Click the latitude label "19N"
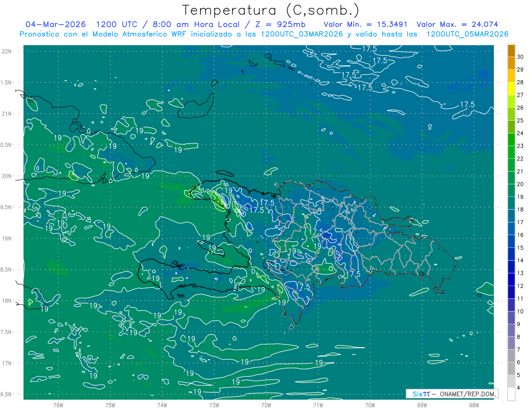Screen dimensions: 532x411 (7, 239)
